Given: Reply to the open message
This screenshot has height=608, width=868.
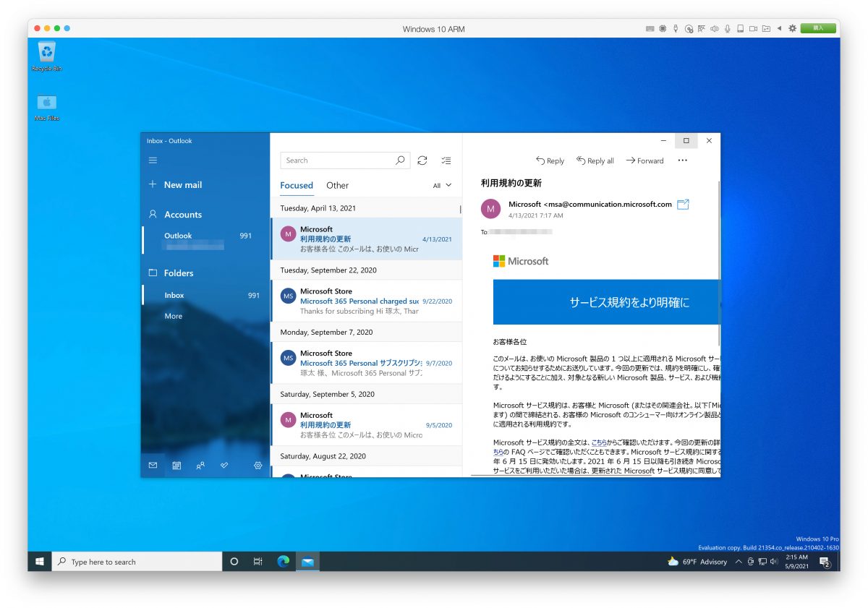Looking at the screenshot, I should click(550, 160).
